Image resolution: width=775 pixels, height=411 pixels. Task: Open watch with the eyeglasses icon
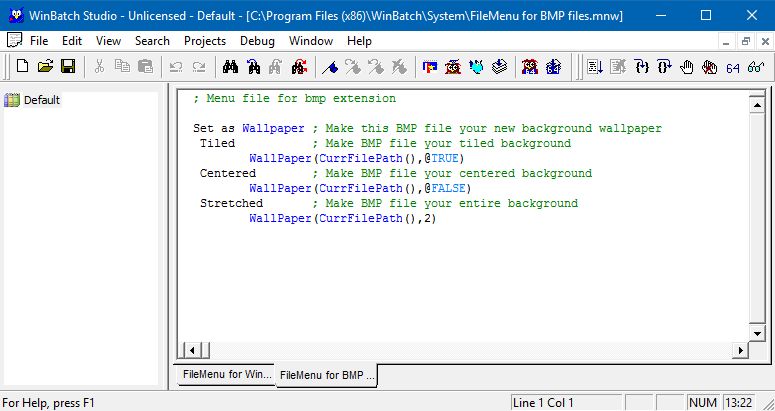click(756, 67)
